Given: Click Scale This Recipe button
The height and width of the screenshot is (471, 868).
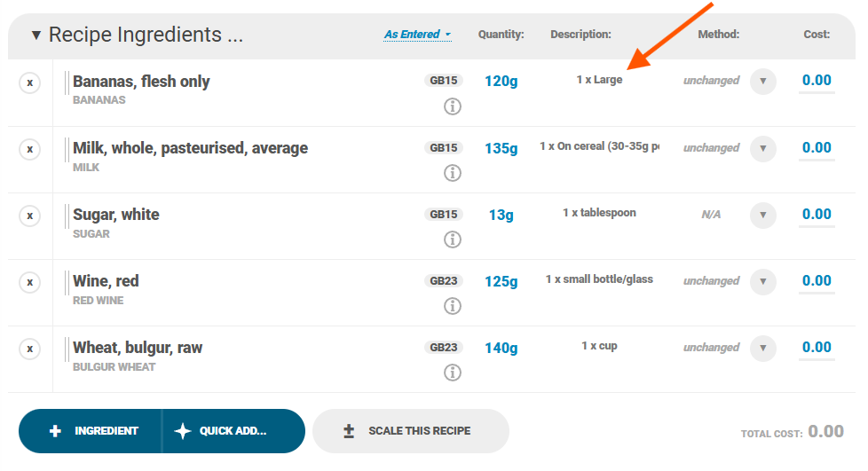Looking at the screenshot, I should coord(410,431).
